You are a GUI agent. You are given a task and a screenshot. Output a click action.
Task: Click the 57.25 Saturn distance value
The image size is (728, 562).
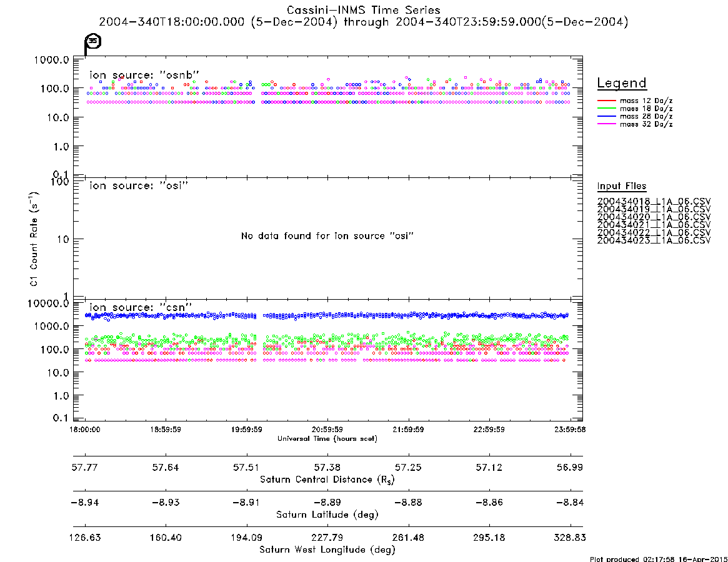[x=408, y=467]
